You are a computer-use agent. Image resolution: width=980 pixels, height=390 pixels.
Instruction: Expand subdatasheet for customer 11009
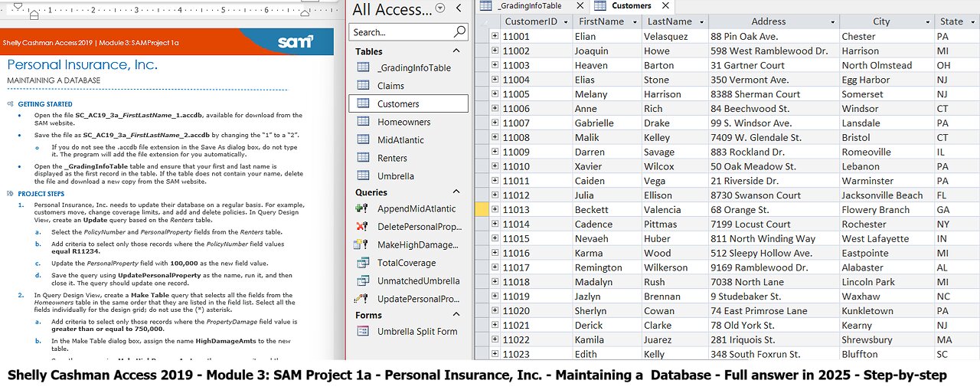[x=495, y=152]
